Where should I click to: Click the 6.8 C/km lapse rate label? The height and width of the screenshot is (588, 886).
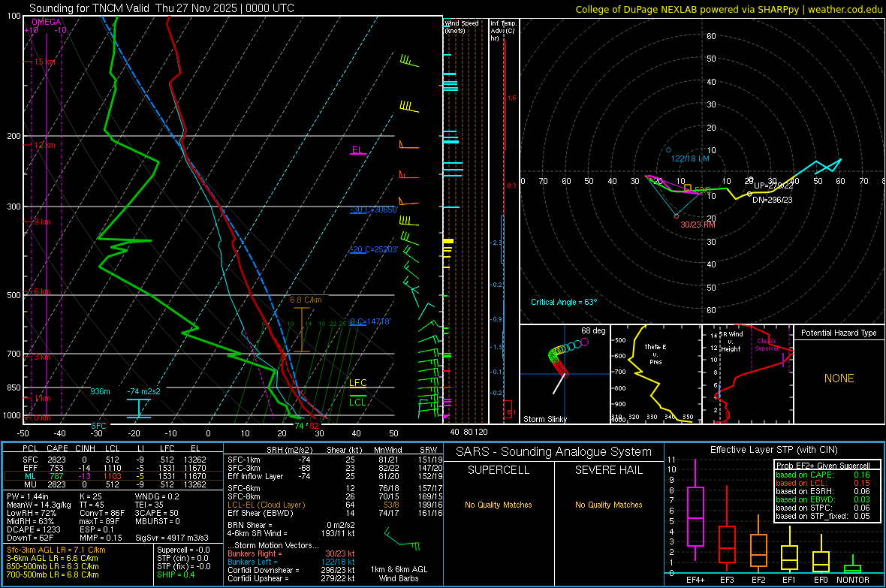306,300
